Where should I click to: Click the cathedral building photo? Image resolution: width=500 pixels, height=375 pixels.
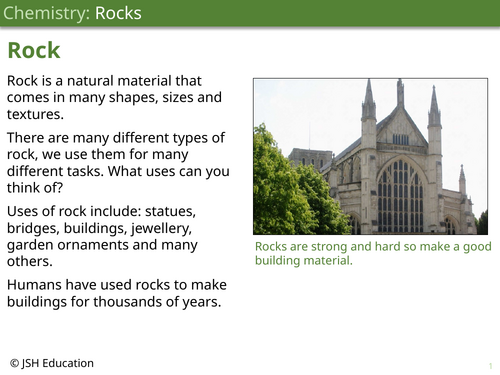[x=370, y=156]
